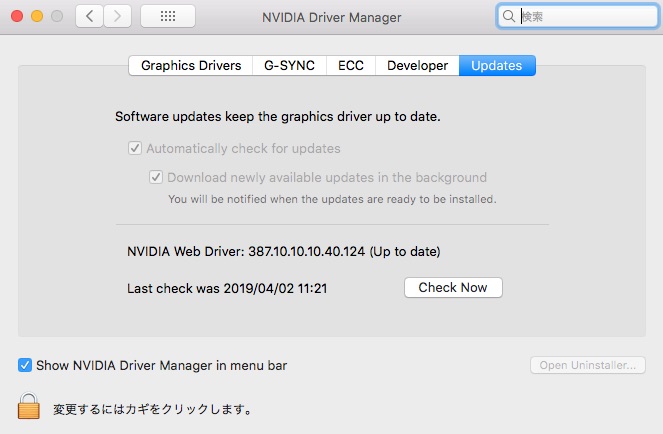Screen dimensions: 663x434
Task: Close the window with the red button
Action: [x=17, y=16]
